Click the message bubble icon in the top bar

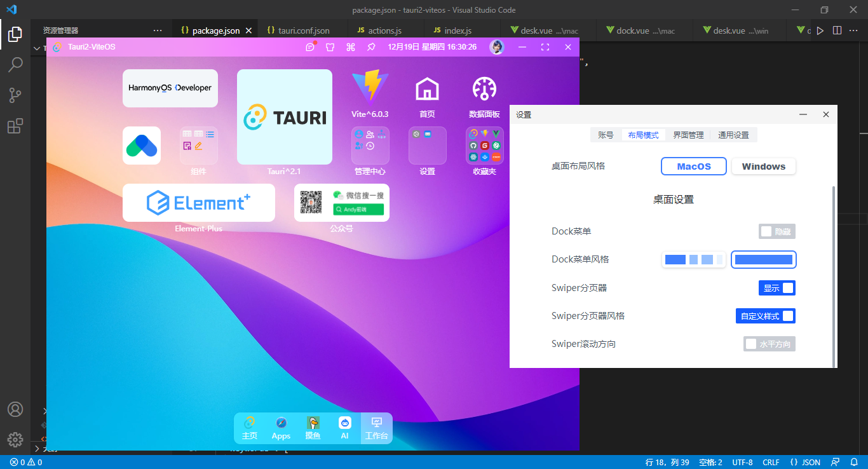point(309,46)
